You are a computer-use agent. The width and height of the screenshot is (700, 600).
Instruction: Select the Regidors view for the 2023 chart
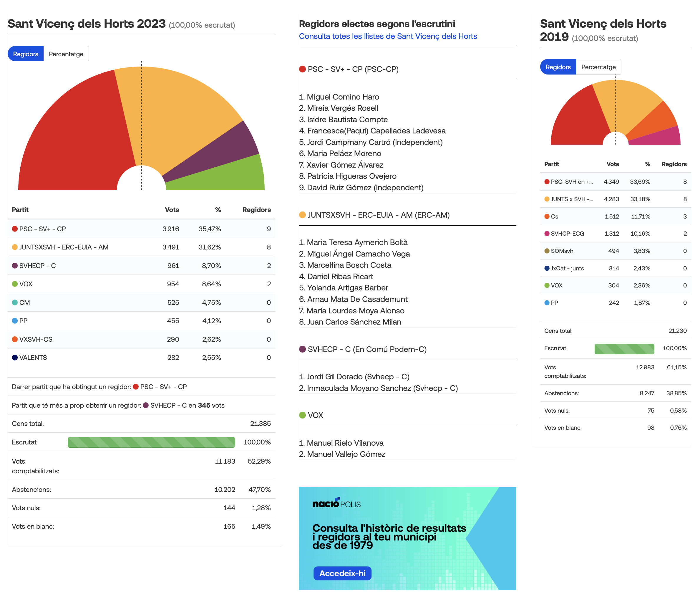point(26,54)
